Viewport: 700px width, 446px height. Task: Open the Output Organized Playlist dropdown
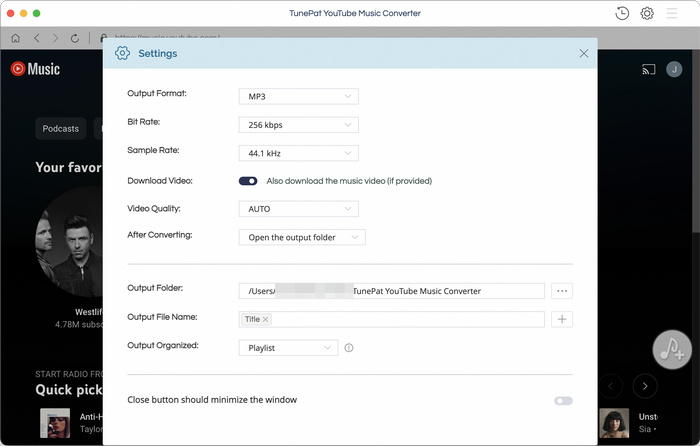[x=288, y=348]
